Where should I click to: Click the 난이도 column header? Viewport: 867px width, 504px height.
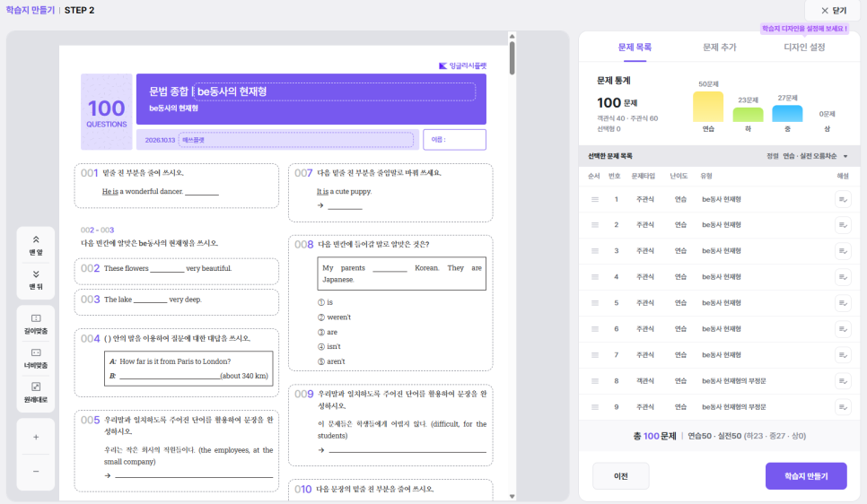(679, 177)
